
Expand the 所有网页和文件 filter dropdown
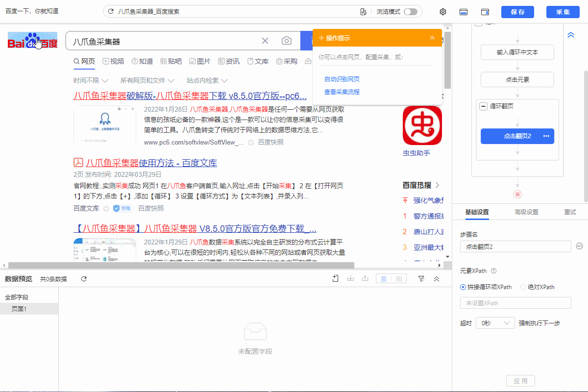pos(147,80)
